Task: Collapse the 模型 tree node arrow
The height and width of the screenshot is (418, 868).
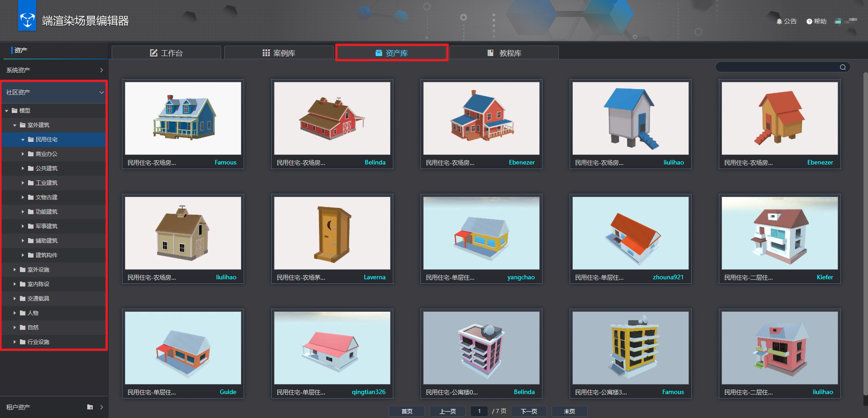Action: pos(7,111)
